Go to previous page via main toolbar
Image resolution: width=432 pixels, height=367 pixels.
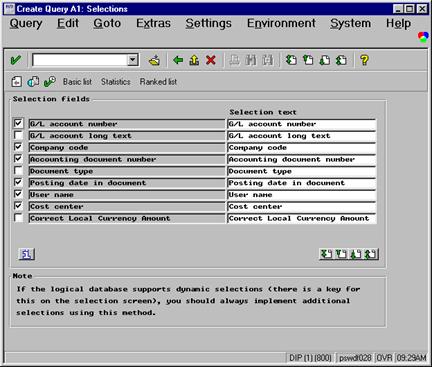(308, 60)
